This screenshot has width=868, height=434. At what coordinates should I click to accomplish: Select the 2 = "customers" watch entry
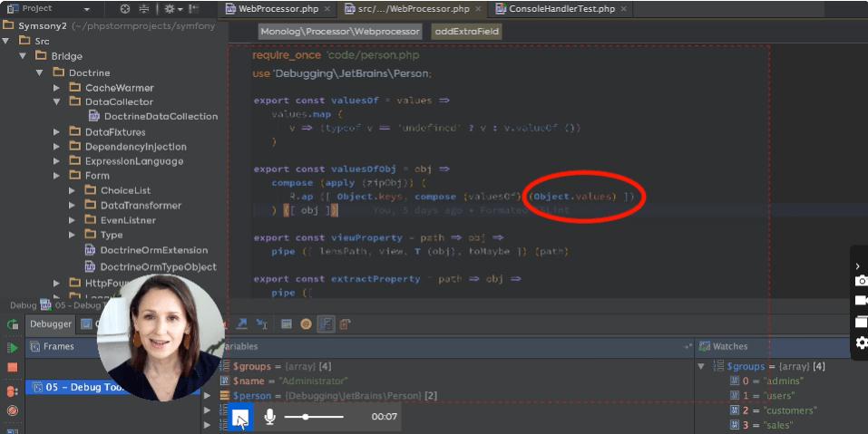[x=774, y=410]
